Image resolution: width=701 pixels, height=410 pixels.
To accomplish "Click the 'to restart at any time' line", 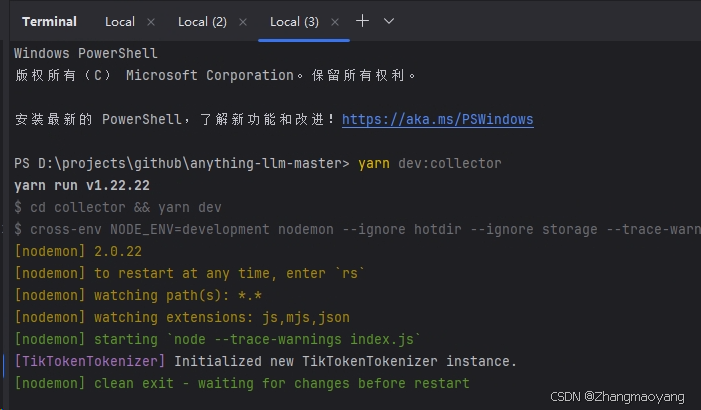I will click(x=190, y=273).
